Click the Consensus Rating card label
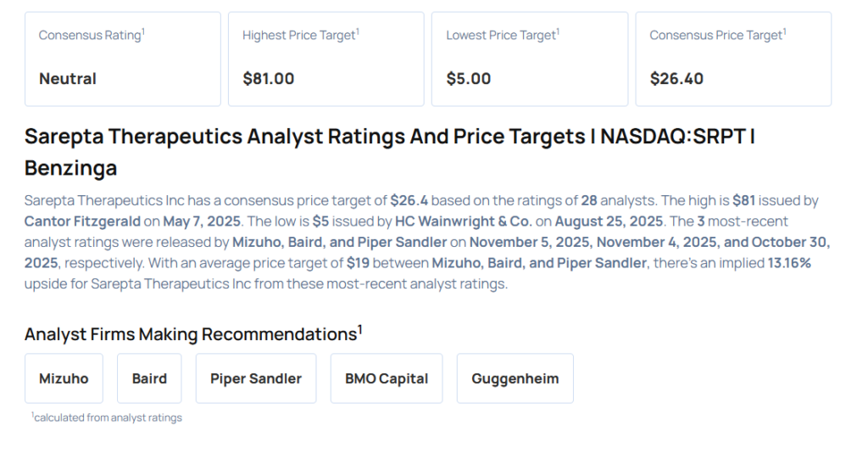The width and height of the screenshot is (868, 459). tap(91, 35)
